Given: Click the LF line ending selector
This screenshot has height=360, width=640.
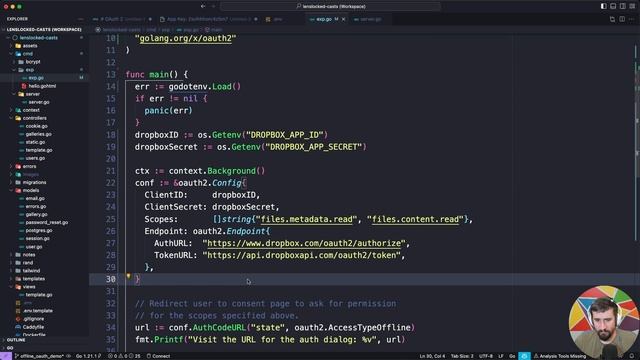Looking at the screenshot, I should 501,356.
